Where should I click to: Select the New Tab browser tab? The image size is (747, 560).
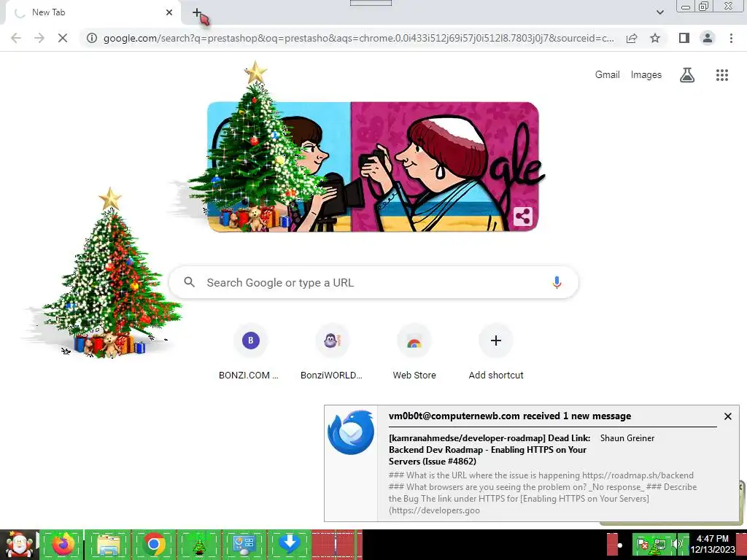click(x=93, y=12)
